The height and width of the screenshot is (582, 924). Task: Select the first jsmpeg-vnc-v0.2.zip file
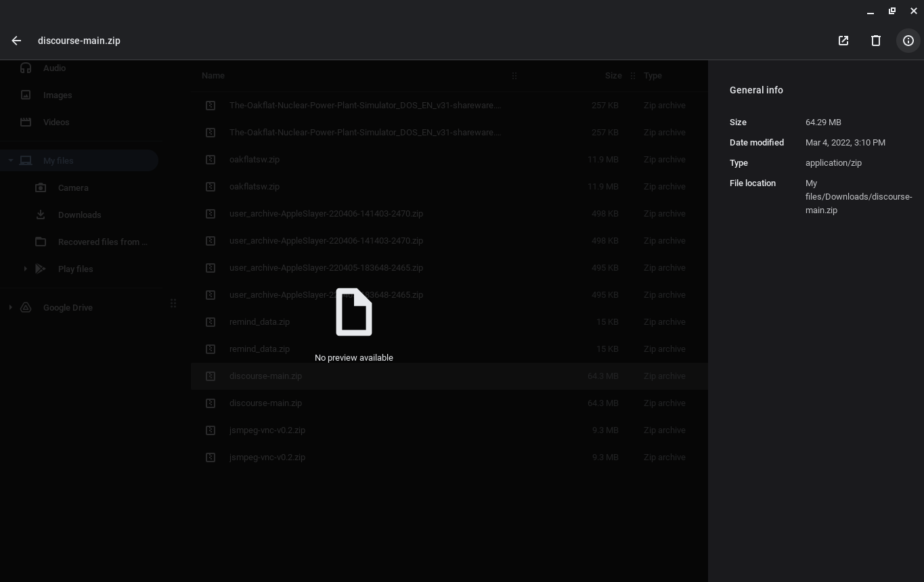[x=267, y=430]
